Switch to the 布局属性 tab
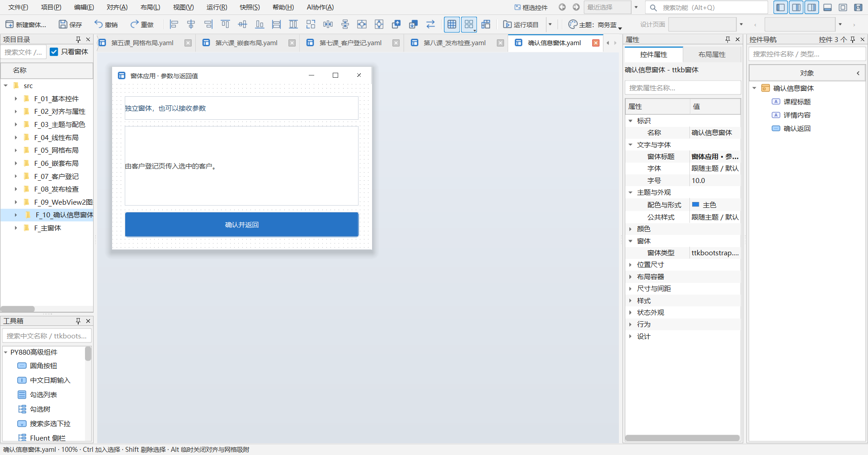Screen dimensions: 868x455 pos(712,55)
